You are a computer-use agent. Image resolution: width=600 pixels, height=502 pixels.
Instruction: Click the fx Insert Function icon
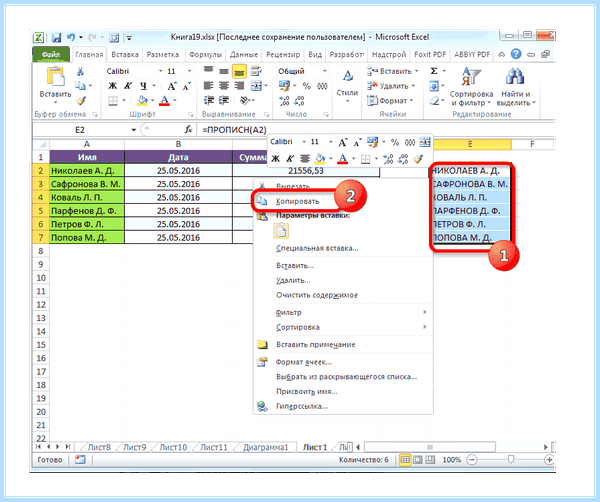click(188, 130)
